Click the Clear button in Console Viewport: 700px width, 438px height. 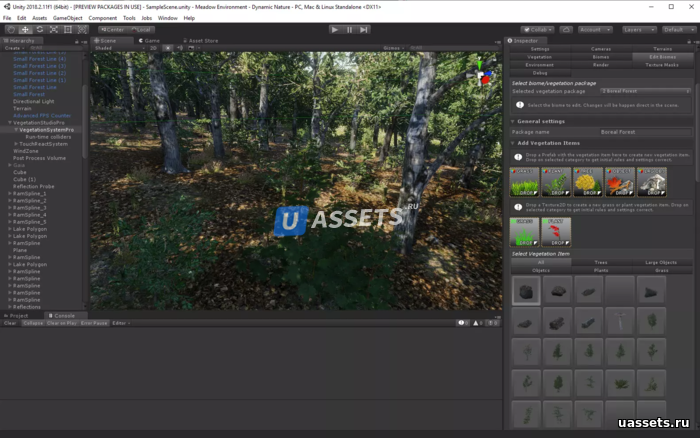coord(10,323)
